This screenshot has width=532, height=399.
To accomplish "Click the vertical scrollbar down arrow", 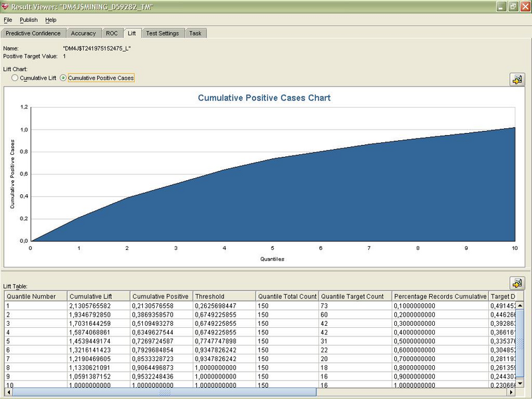I will point(521,384).
